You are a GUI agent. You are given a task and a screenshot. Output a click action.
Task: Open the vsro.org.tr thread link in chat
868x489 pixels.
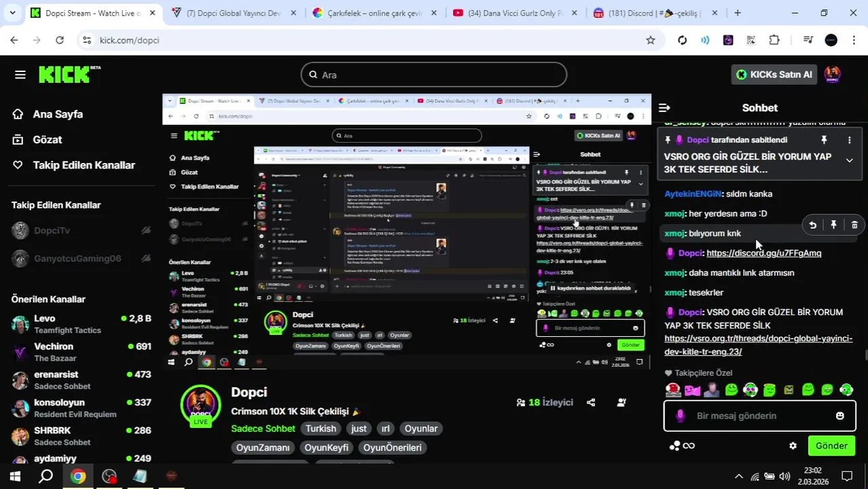[758, 345]
